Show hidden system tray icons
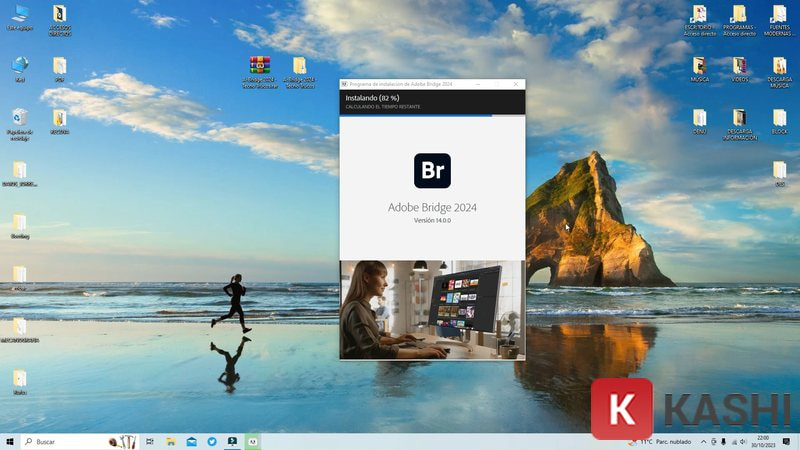 point(704,441)
